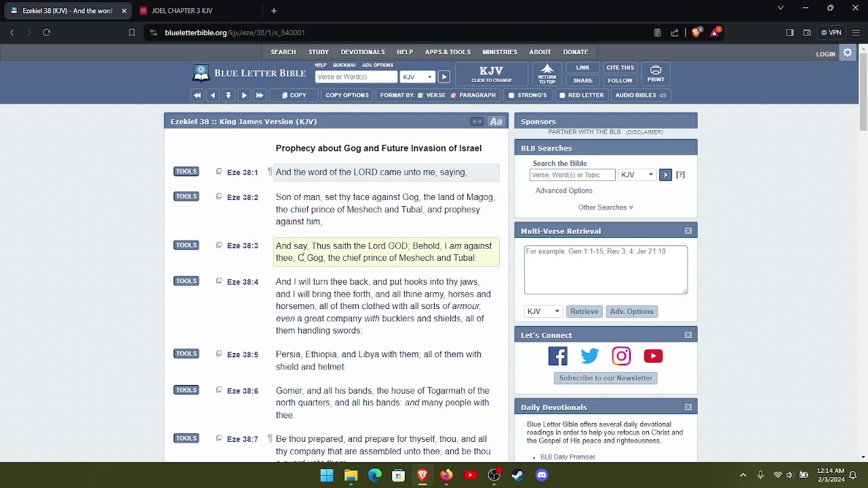Open Blue Letter Bible Instagram page
Viewport: 868px width, 488px height.
tap(621, 356)
